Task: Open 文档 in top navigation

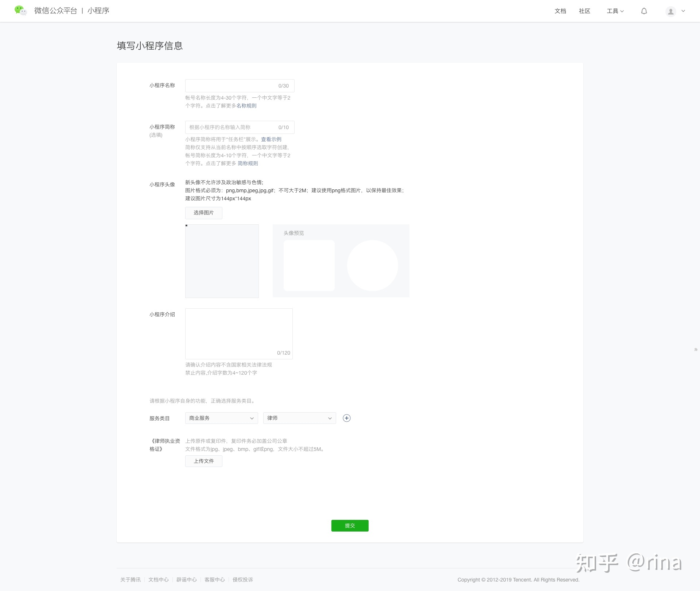Action: click(560, 11)
